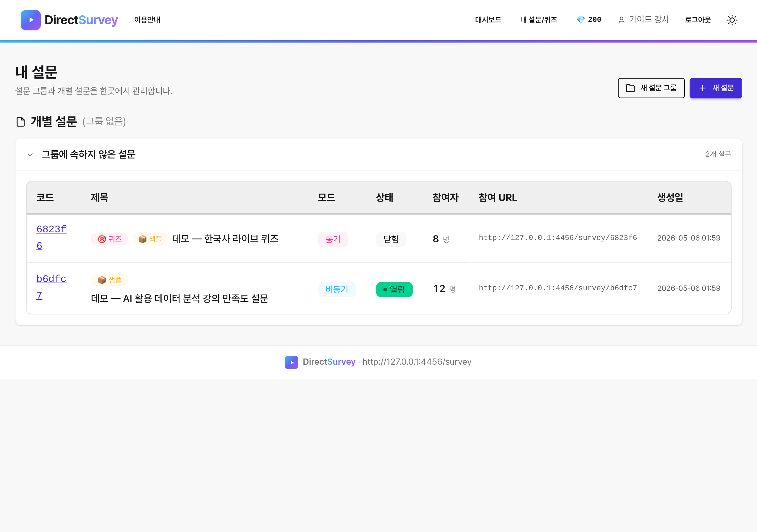Screen dimensions: 757x532
Task: Click the 샘플 box badge on AI 활용 survey row
Action: 109,280
